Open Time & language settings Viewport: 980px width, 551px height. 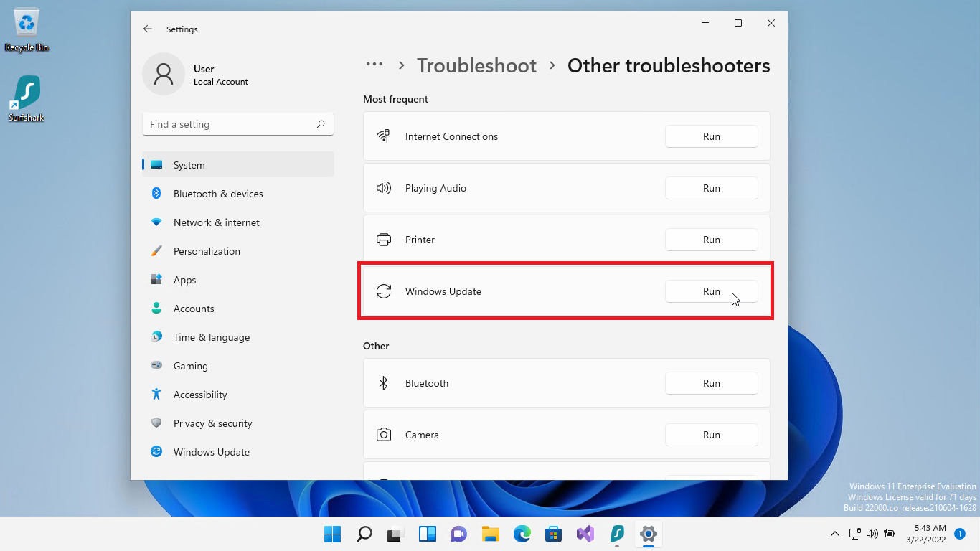pos(238,337)
